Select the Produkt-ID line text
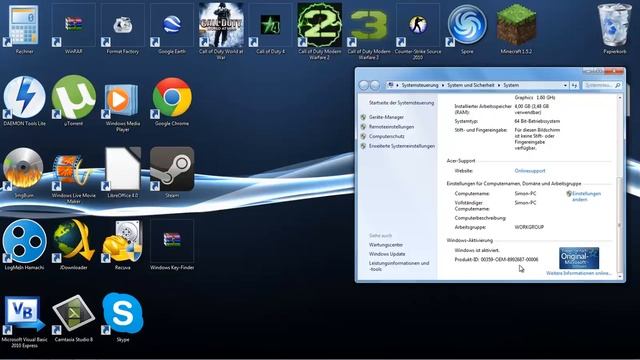640x360 pixels. click(496, 260)
